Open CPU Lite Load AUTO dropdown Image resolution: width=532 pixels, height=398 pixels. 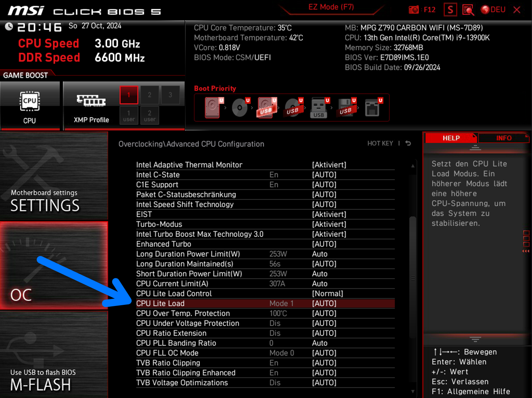[x=324, y=304]
